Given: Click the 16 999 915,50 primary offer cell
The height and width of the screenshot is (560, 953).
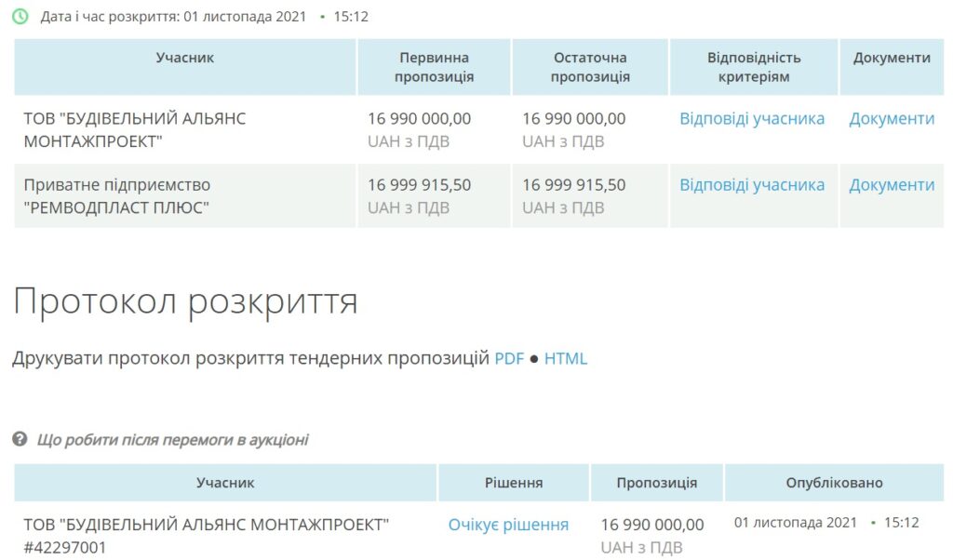Looking at the screenshot, I should pos(420,185).
